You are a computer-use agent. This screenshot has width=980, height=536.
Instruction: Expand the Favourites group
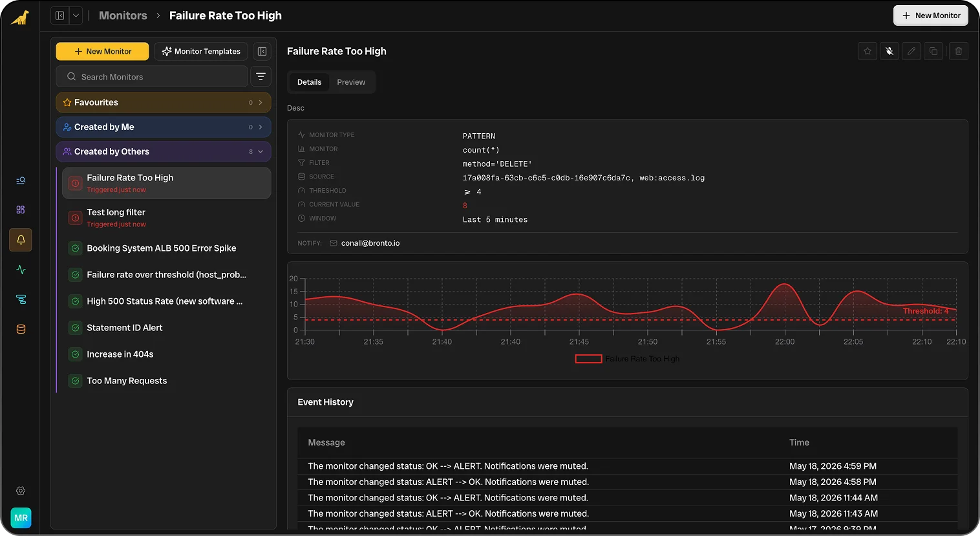(x=163, y=102)
